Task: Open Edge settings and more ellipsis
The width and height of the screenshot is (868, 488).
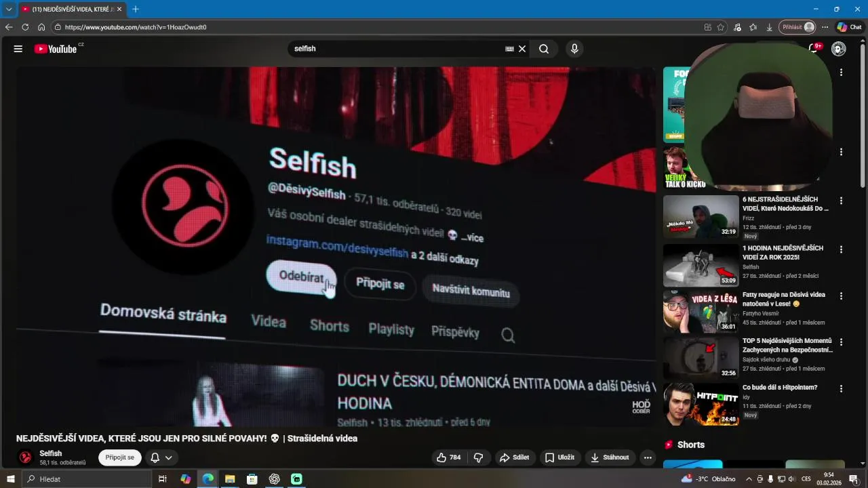Action: pyautogui.click(x=825, y=27)
